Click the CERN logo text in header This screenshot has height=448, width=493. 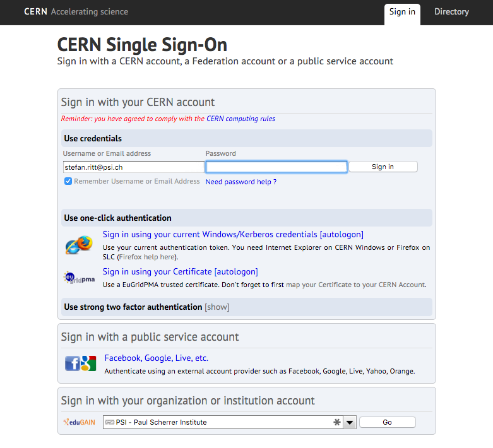coord(35,11)
